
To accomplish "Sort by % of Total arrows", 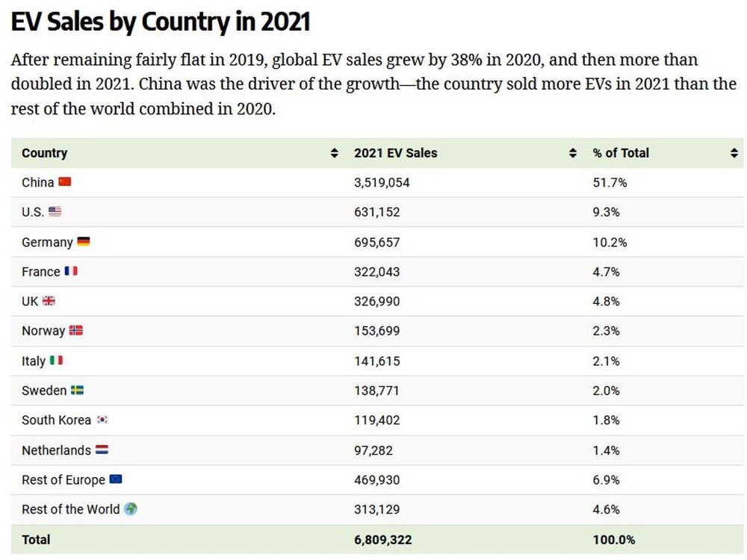I will pyautogui.click(x=734, y=153).
